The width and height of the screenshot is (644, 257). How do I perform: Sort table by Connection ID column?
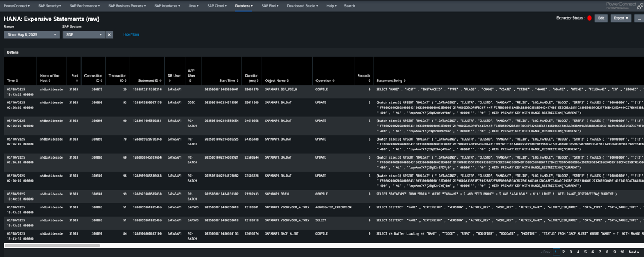pyautogui.click(x=93, y=78)
